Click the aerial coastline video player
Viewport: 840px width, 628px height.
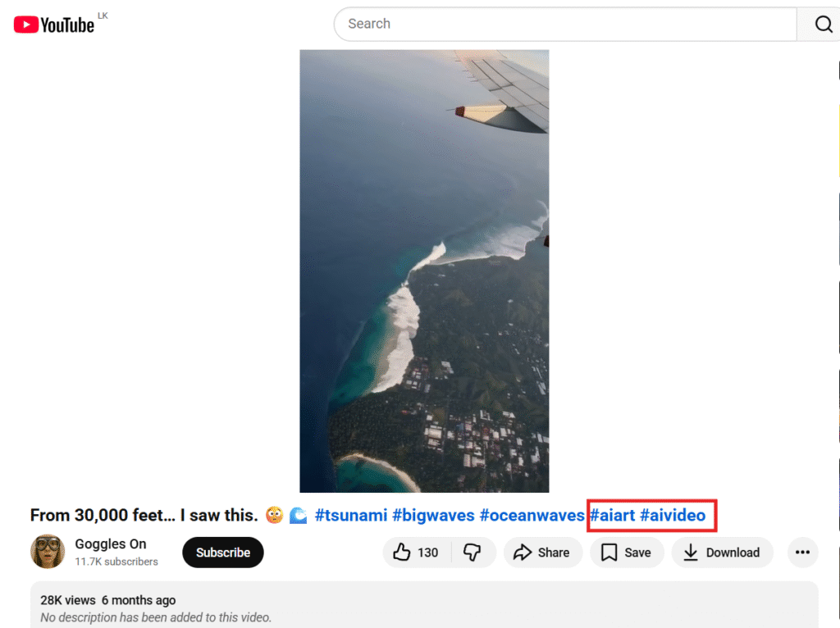pos(424,271)
